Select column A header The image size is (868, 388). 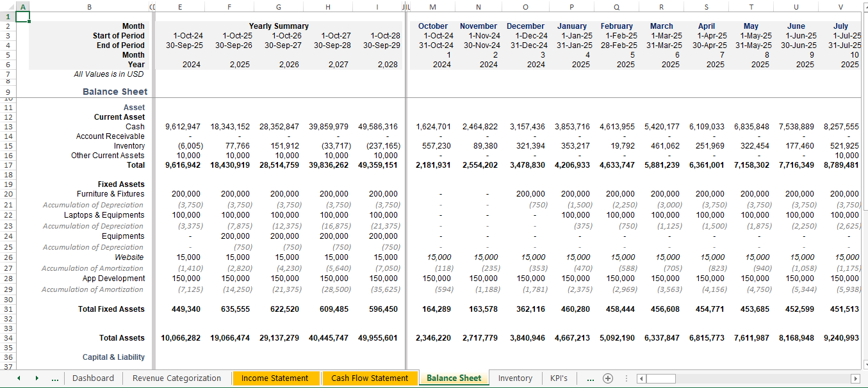coord(22,6)
